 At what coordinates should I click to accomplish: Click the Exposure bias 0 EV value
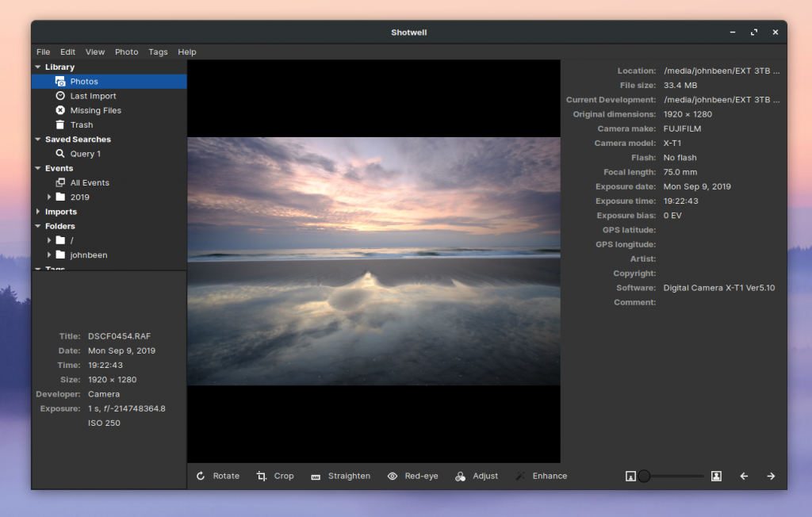pyautogui.click(x=672, y=216)
